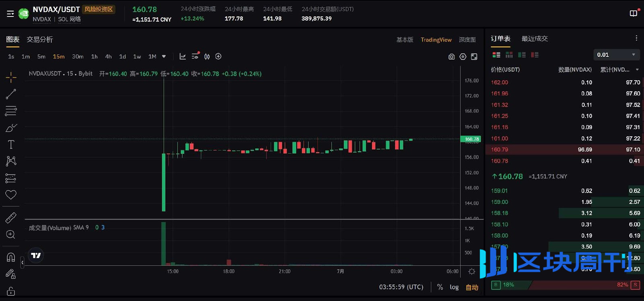The height and width of the screenshot is (301, 644).
Task: Open the book guide icon at top right
Action: [634, 13]
